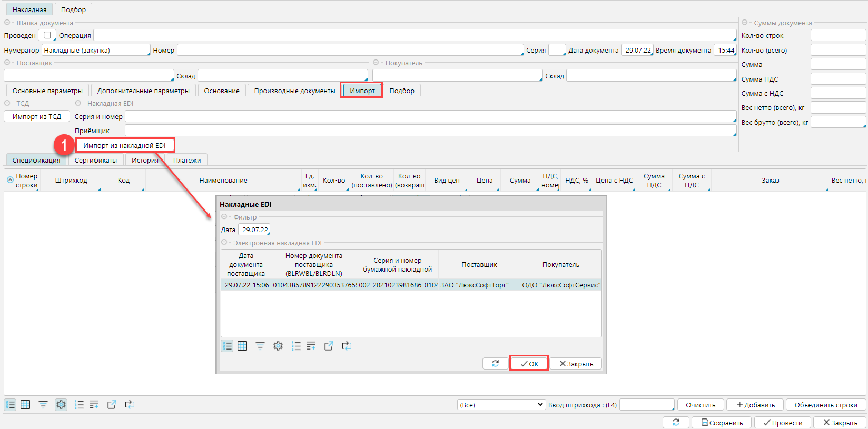Select the ЗАО "ЛюксСофтТорг" invoice row
This screenshot has width=868, height=429.
pos(411,285)
